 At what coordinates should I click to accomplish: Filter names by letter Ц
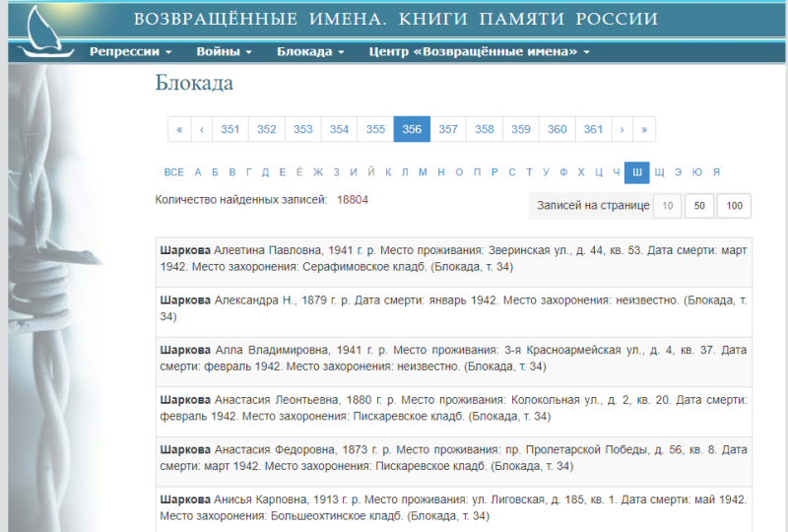(x=599, y=172)
